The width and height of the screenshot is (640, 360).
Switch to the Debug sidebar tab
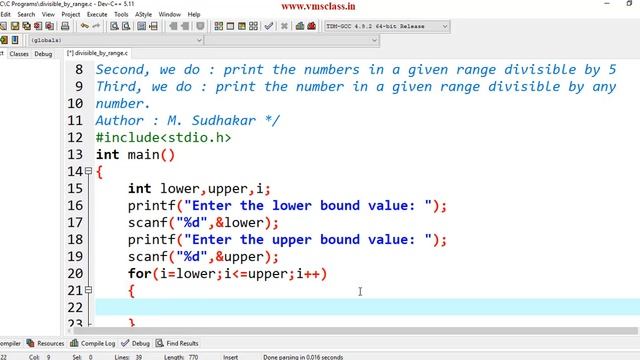43,54
